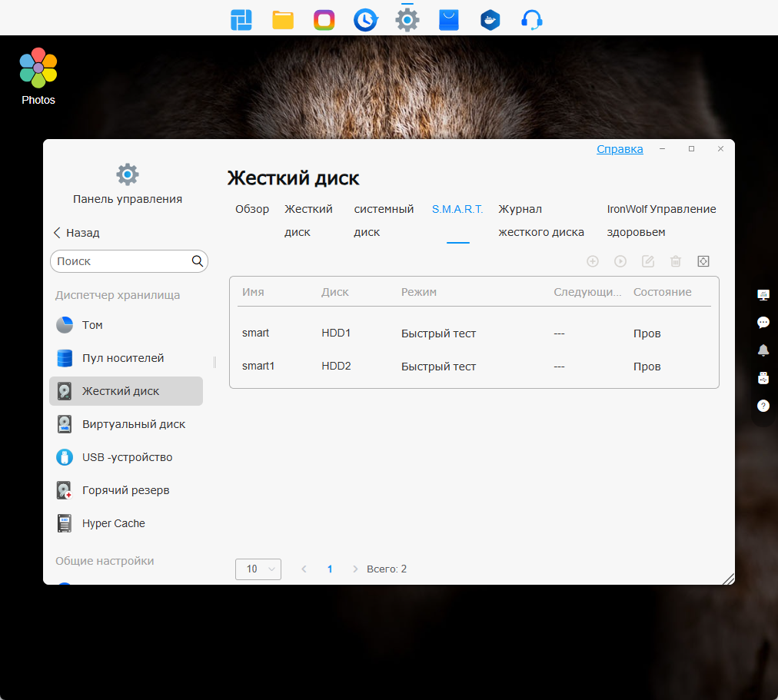Open the App Center shopping bag icon
Image resolution: width=778 pixels, height=700 pixels.
pyautogui.click(x=448, y=20)
